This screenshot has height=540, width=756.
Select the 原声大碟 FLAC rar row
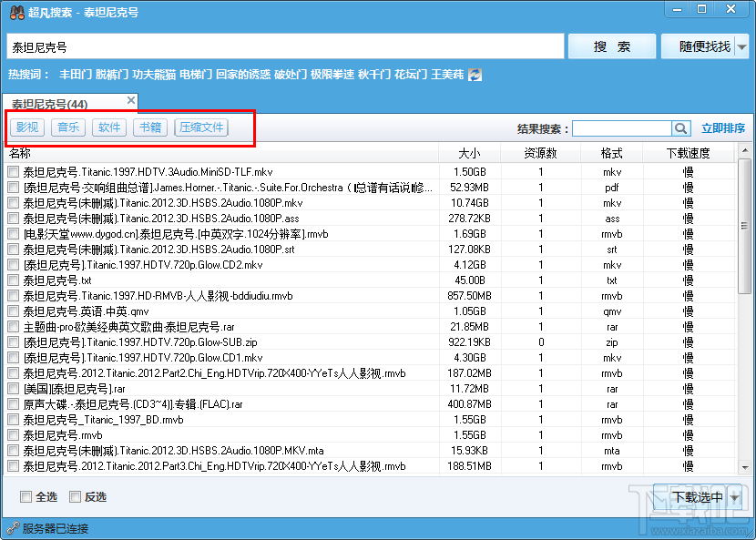[369, 404]
